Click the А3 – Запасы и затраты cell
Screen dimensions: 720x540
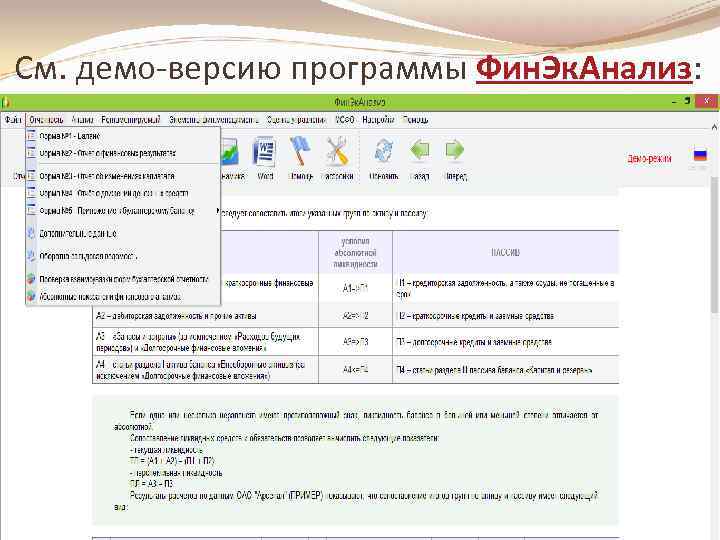[x=205, y=342]
